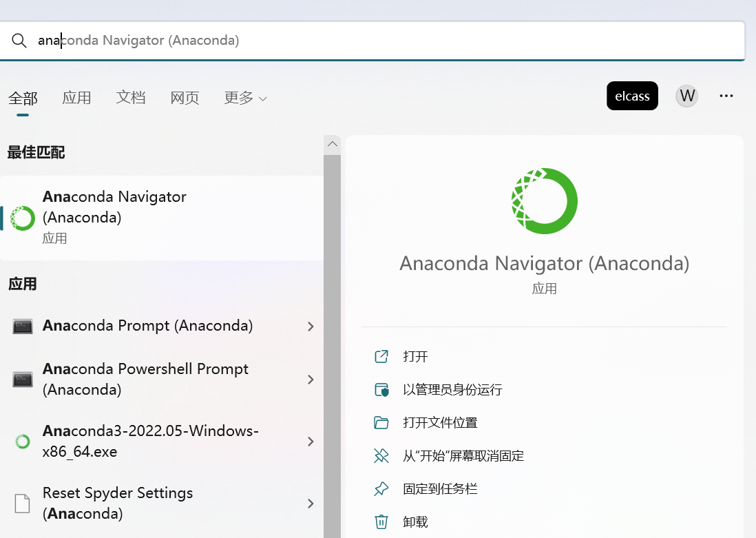Click the elcass button
The height and width of the screenshot is (538, 756).
(x=632, y=96)
